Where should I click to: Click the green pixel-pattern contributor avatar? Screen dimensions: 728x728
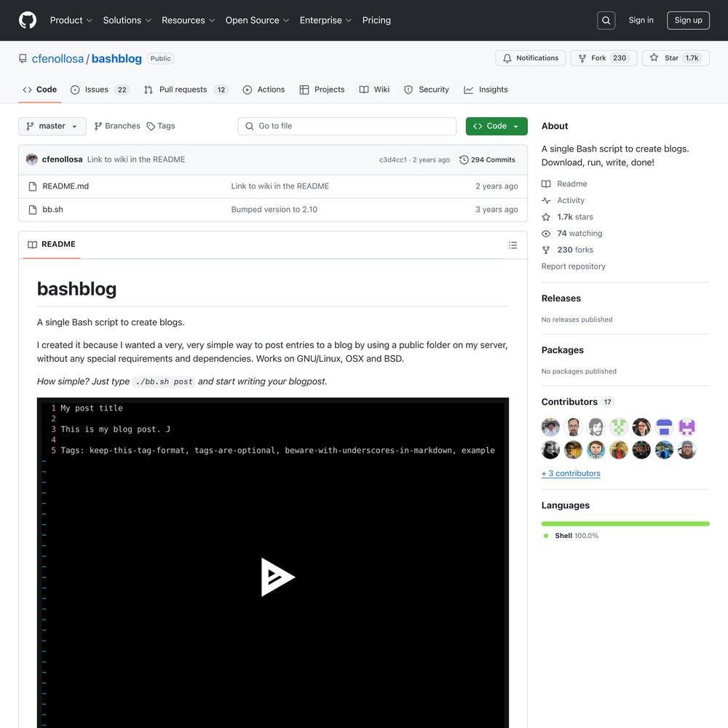618,427
